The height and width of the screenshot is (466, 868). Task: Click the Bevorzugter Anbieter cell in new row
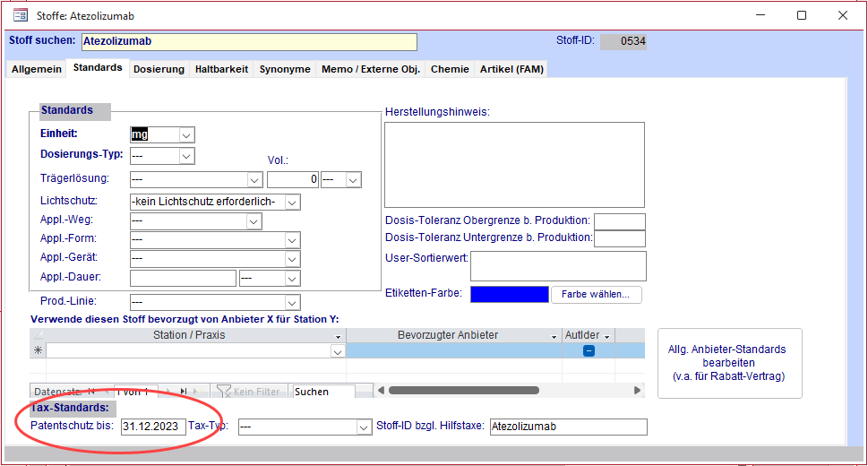pyautogui.click(x=454, y=350)
